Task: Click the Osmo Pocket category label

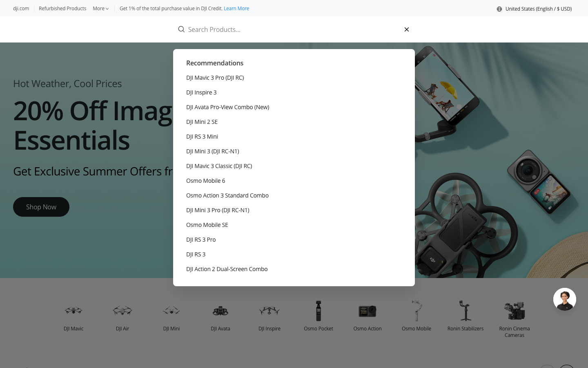Action: pyautogui.click(x=318, y=329)
